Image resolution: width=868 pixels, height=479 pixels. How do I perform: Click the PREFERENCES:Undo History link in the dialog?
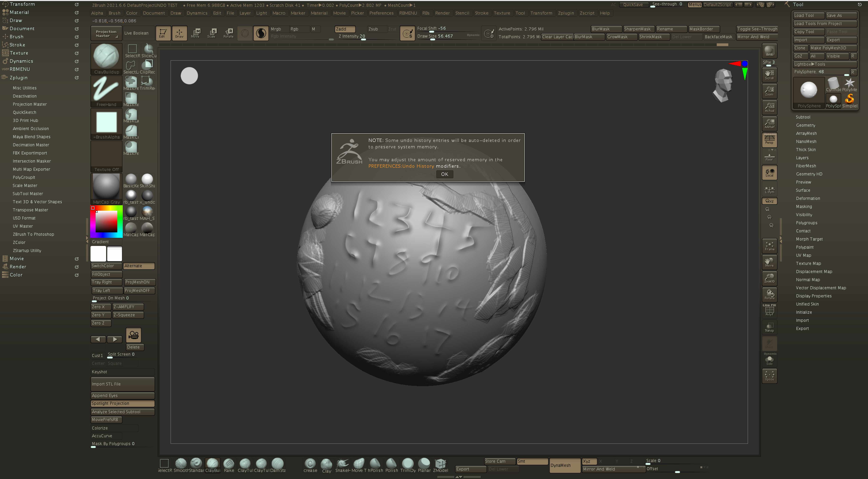(x=401, y=166)
